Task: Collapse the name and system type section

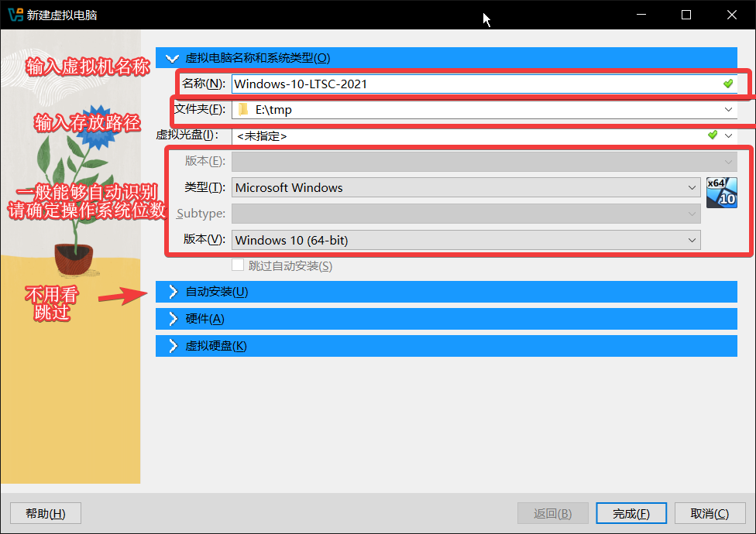Action: click(x=172, y=58)
